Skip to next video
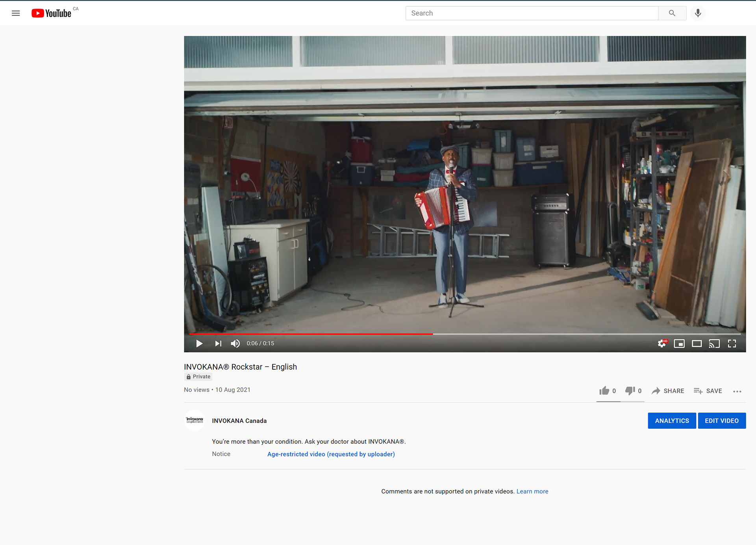 (x=218, y=344)
